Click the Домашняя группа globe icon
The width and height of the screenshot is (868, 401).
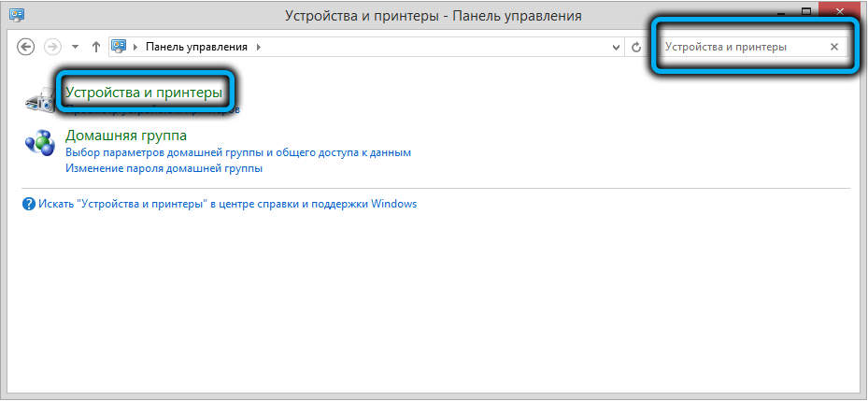point(40,143)
